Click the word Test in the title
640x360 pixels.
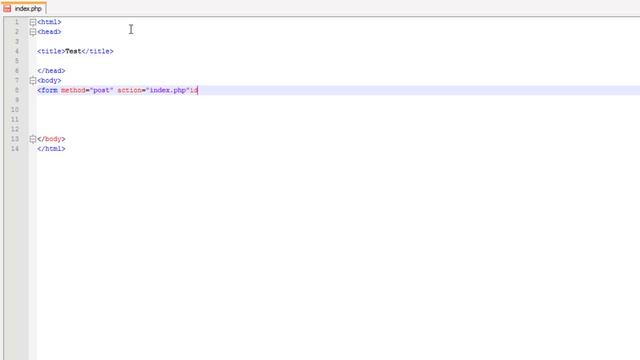pos(73,51)
